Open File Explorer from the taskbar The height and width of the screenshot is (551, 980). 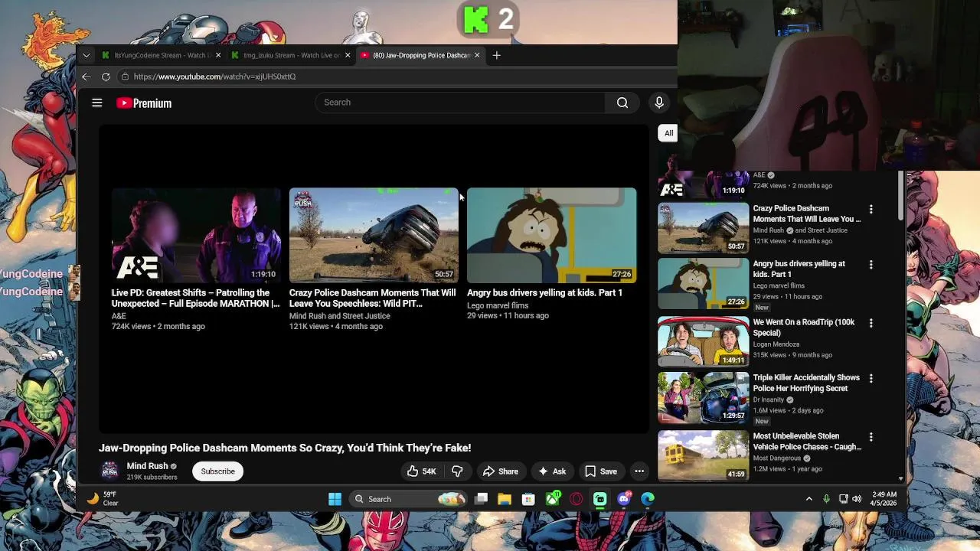tap(505, 499)
